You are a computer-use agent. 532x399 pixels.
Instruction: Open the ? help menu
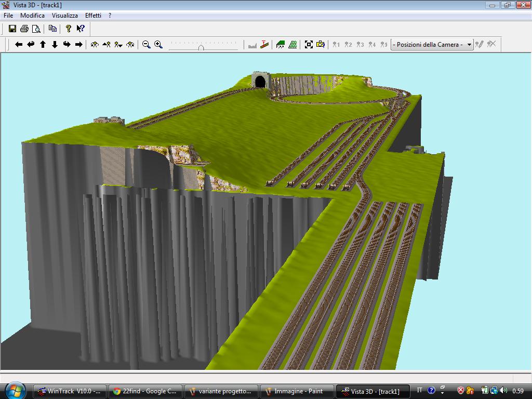(110, 15)
